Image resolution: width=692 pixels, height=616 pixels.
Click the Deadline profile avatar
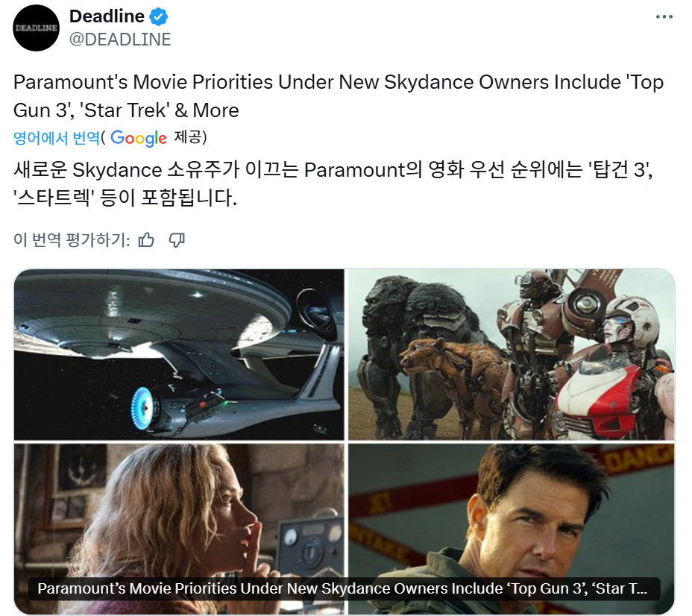(x=37, y=28)
